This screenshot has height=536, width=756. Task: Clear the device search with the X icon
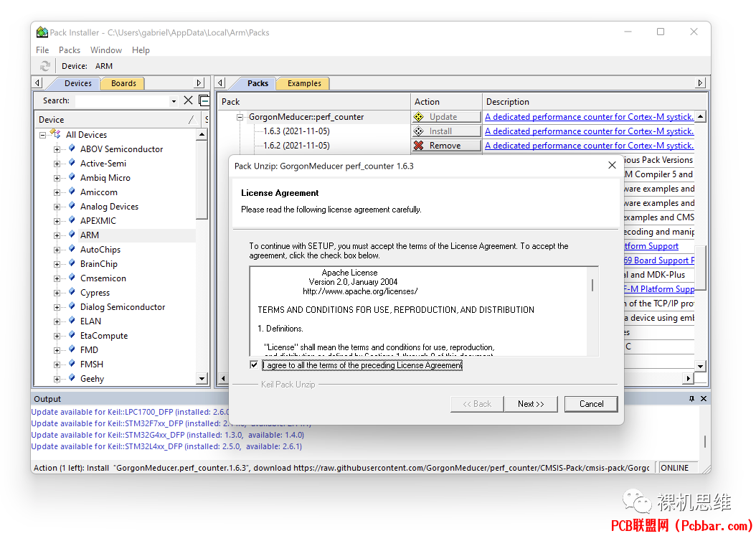pyautogui.click(x=188, y=100)
